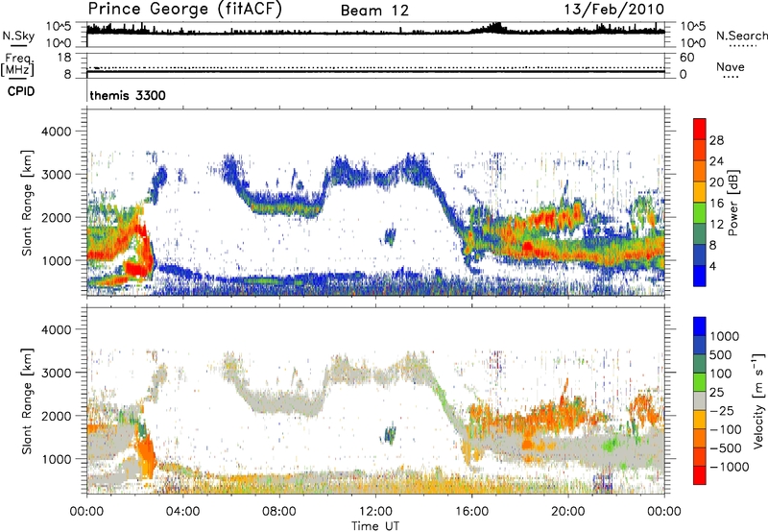The width and height of the screenshot is (768, 532).
Task: Select the 'Beam 12' label
Action: (x=374, y=11)
